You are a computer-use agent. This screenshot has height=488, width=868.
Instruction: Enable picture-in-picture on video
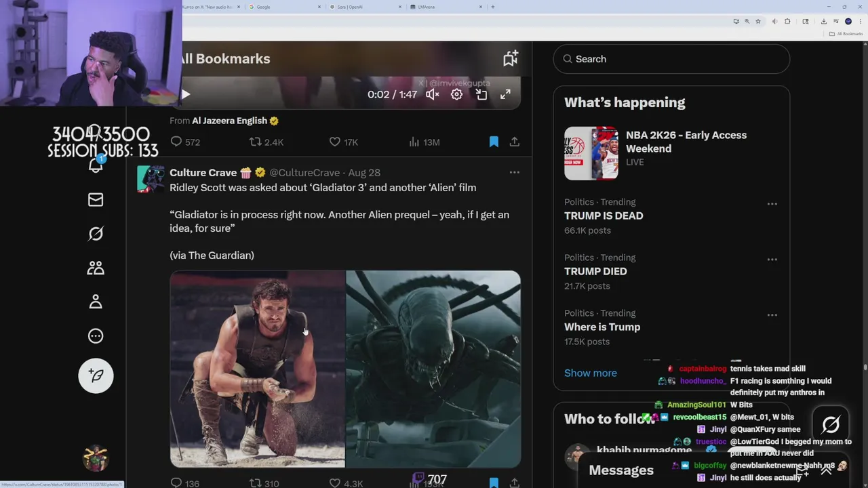[x=481, y=94]
